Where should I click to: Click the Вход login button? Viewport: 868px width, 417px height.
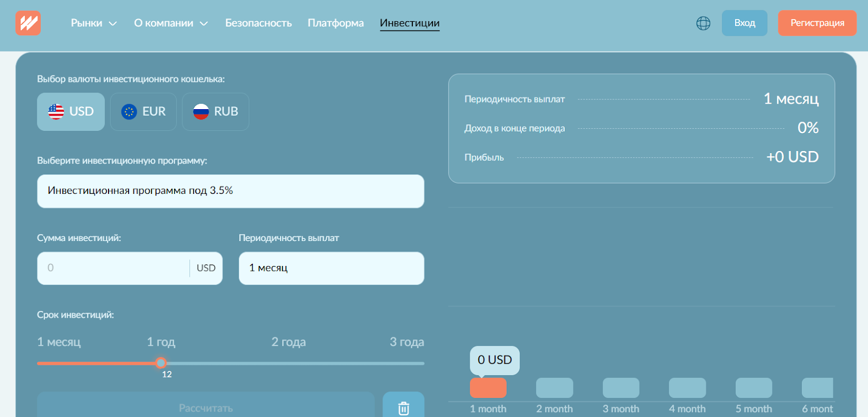(x=744, y=23)
